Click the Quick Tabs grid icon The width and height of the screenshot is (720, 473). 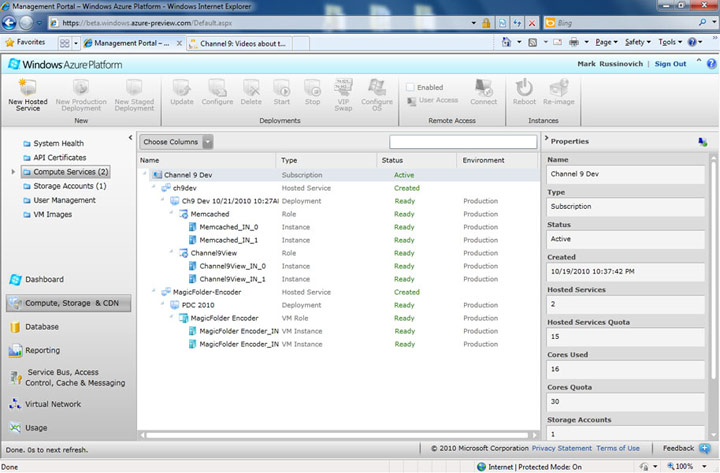coord(65,43)
